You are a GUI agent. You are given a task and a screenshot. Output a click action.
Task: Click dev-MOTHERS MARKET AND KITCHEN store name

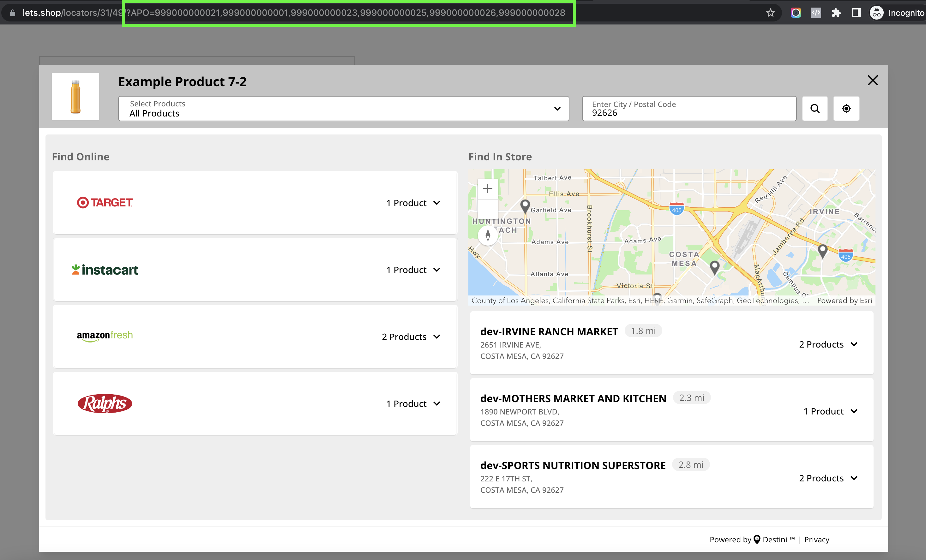pyautogui.click(x=573, y=398)
